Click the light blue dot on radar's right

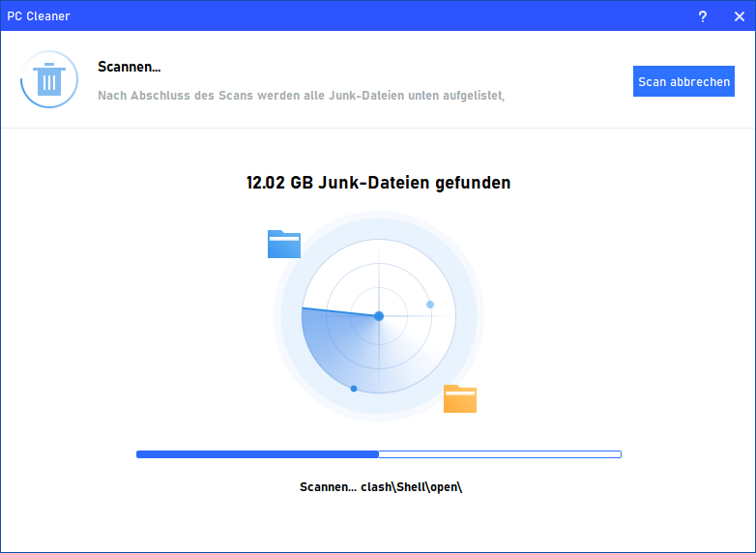click(x=430, y=305)
